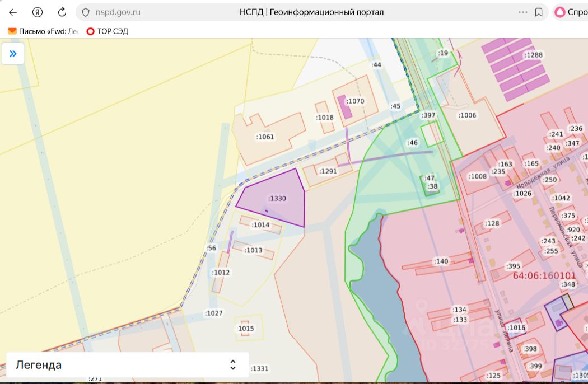Click the :56 label on the map
The width and height of the screenshot is (588, 384).
click(x=211, y=248)
